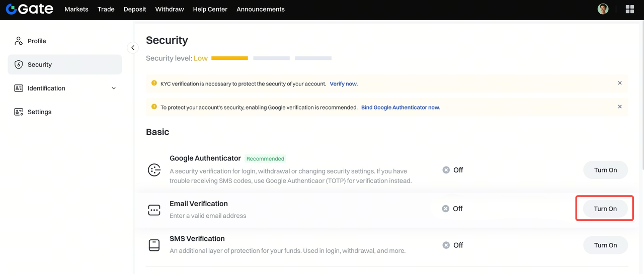
Task: Open the user avatar profile menu
Action: point(603,9)
